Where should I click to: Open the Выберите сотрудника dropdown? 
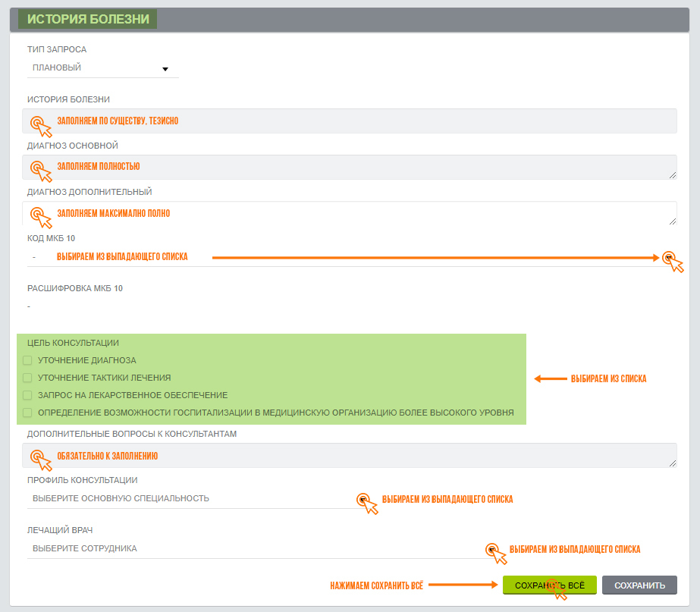coord(250,548)
